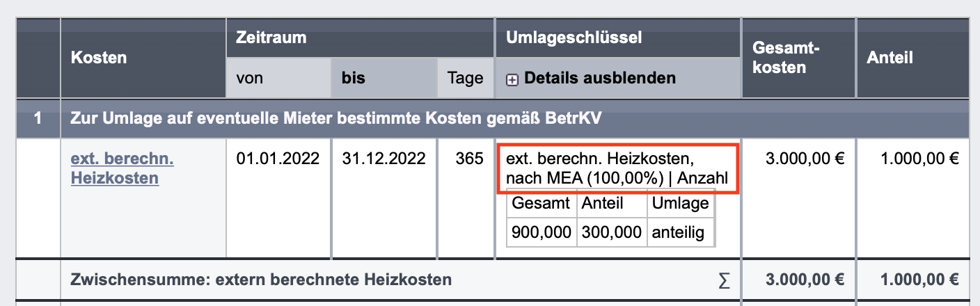The height and width of the screenshot is (306, 980).
Task: Click the 900,000 Gesamt value
Action: click(541, 232)
